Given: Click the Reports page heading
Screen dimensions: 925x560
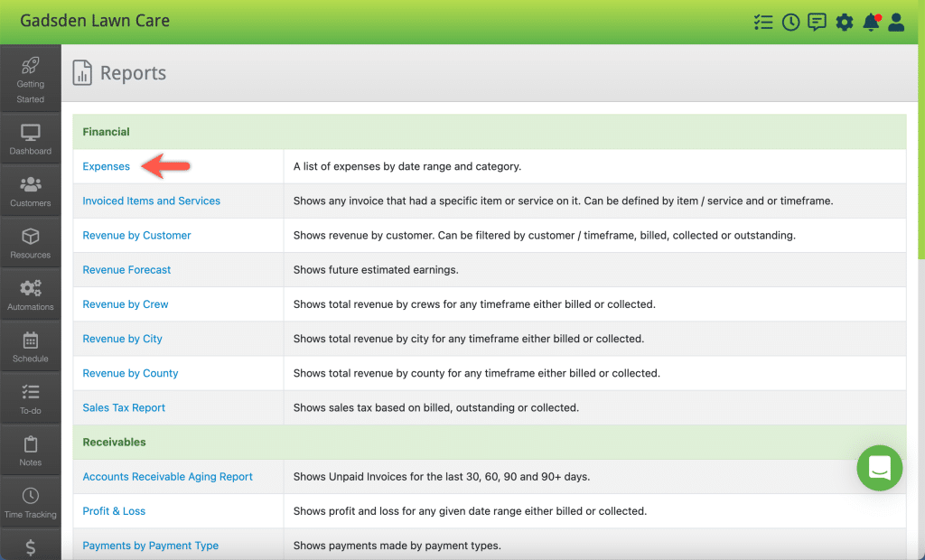Looking at the screenshot, I should pos(134,72).
